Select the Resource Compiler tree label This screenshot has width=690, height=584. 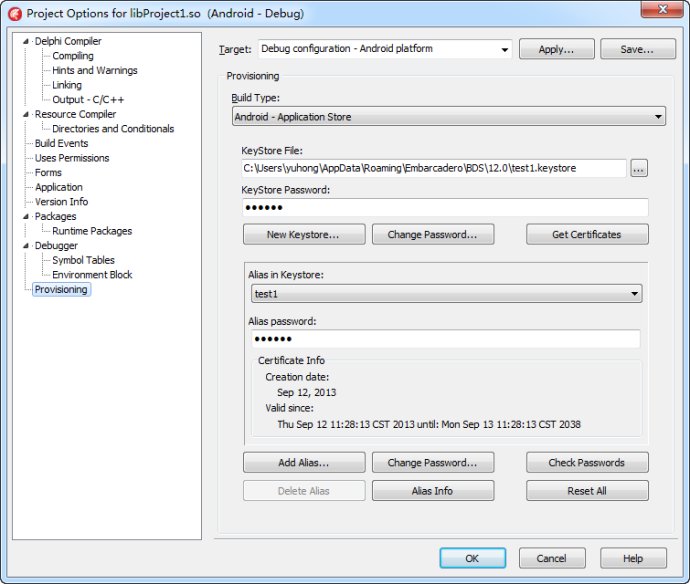(75, 114)
